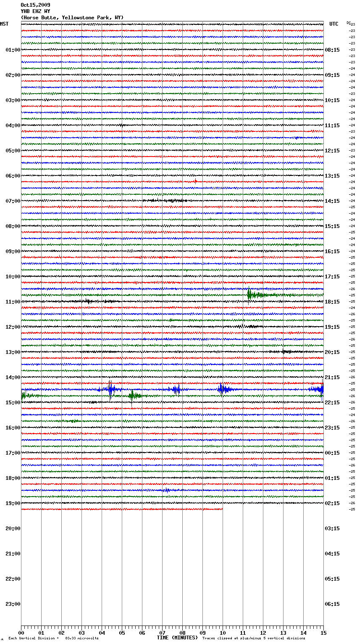Click the "17:15" UTC time label

pyautogui.click(x=332, y=277)
